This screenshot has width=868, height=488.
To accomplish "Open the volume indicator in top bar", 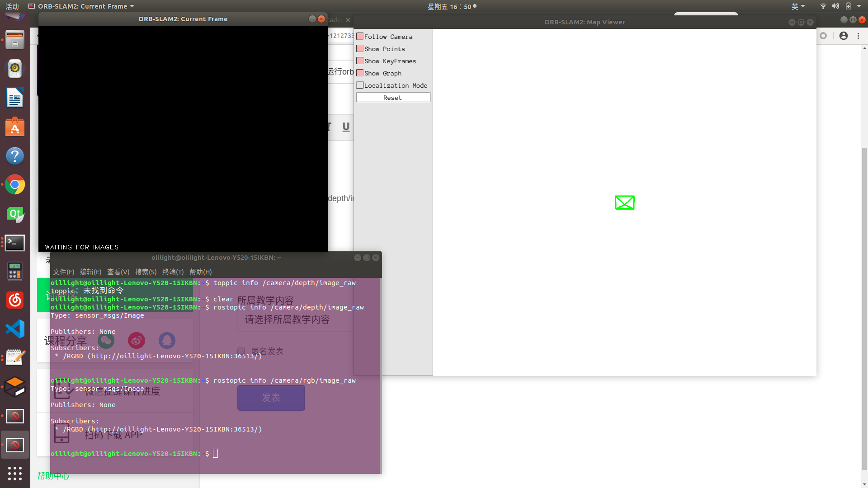I will coord(835,6).
